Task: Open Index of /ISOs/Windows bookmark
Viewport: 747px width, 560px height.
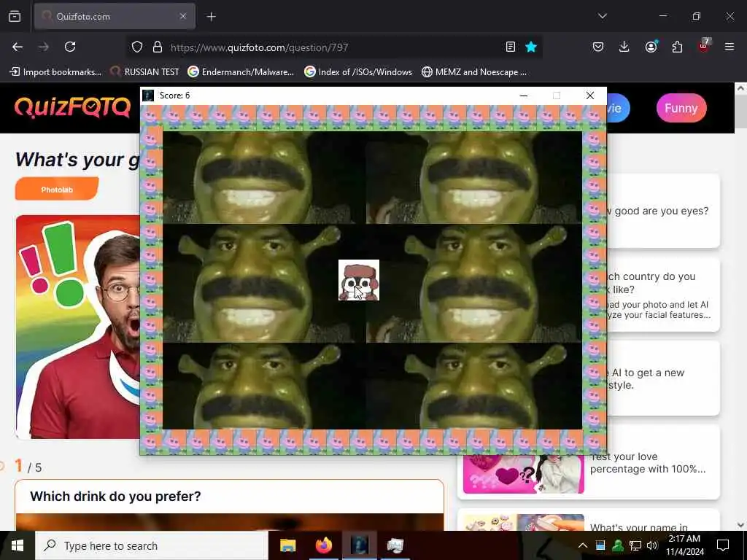Action: click(358, 72)
